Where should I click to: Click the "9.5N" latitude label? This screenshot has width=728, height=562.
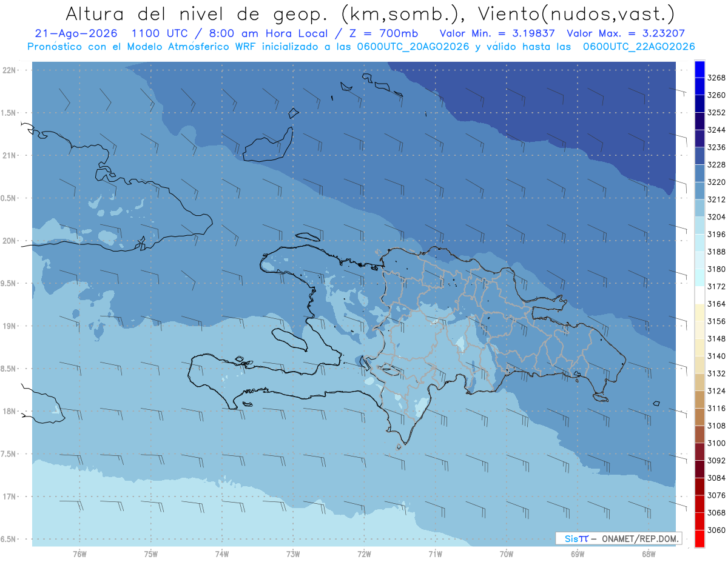coord(9,284)
